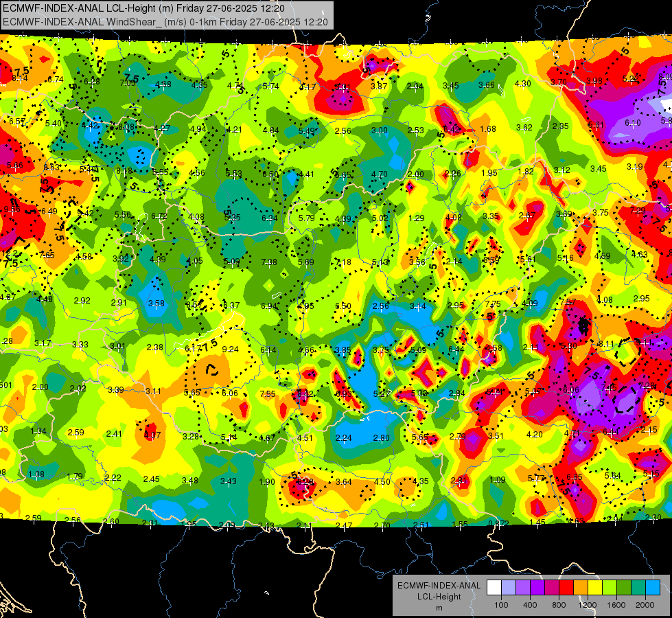Click the wind shear value 3.33
The width and height of the screenshot is (672, 618).
(x=80, y=344)
